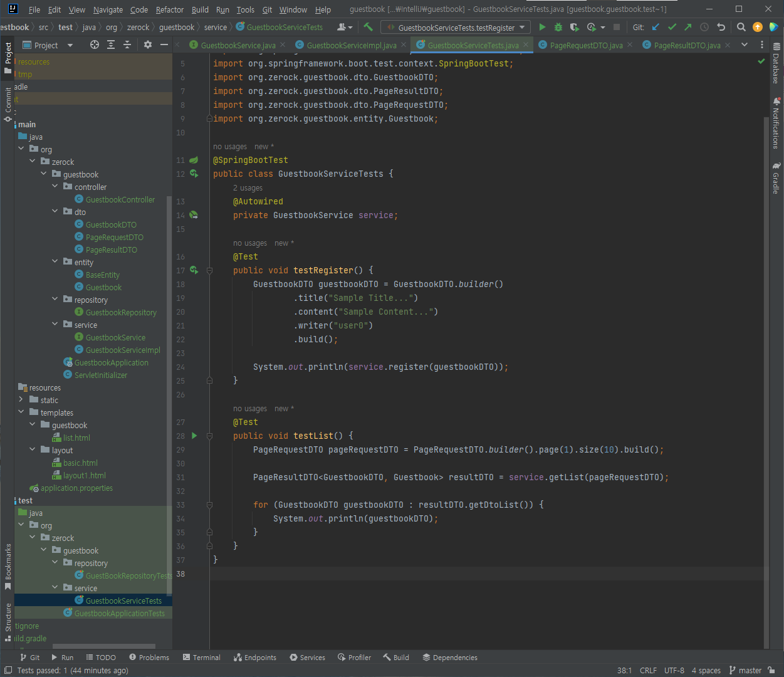Collapse the templates folder

tap(21, 412)
